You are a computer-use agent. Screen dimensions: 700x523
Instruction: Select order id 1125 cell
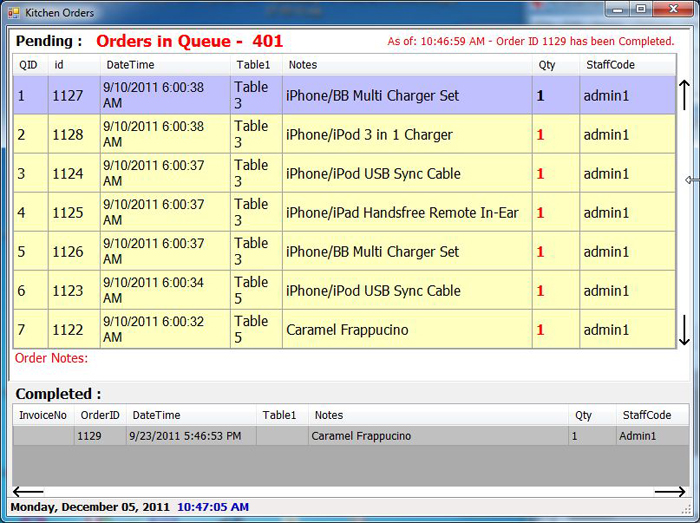(74, 212)
